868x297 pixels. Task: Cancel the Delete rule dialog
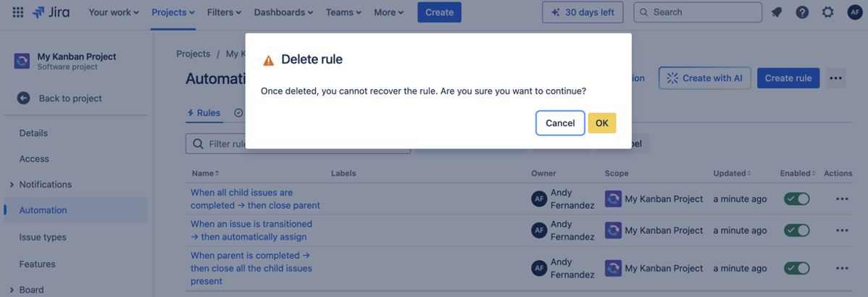[560, 123]
